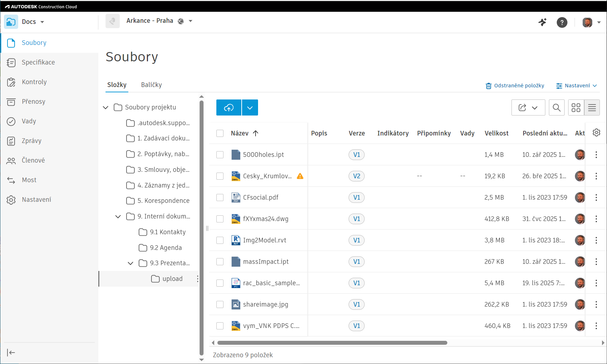Click the horizontal table scrollbar
The height and width of the screenshot is (364, 607).
(332, 343)
